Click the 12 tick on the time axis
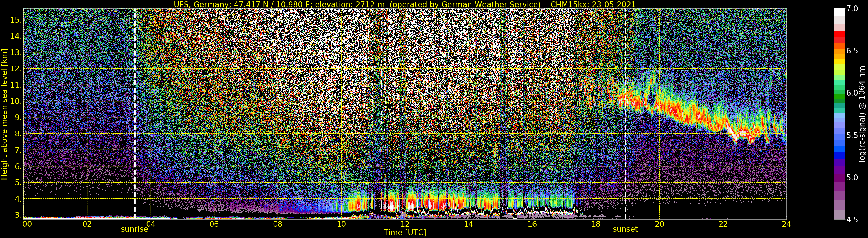The image size is (868, 238). click(405, 224)
